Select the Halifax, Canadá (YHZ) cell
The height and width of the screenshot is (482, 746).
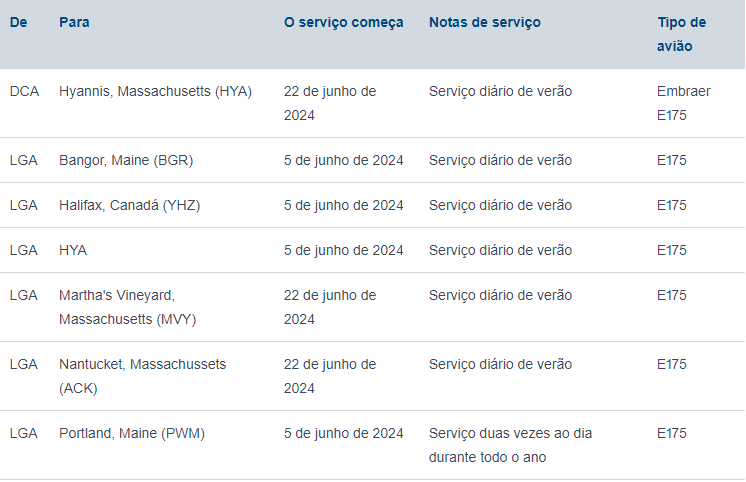[x=129, y=205]
